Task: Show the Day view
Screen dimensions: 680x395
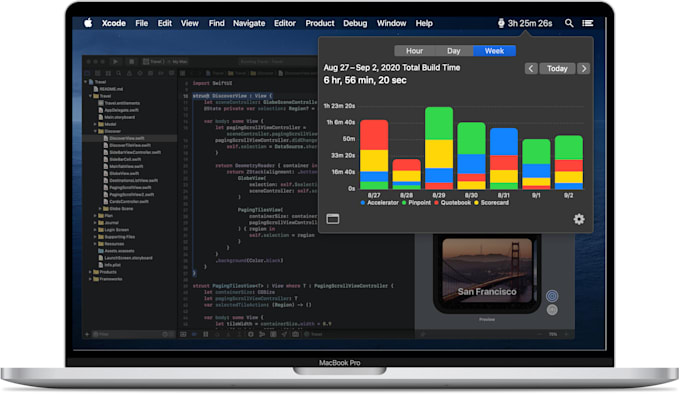Action: (x=454, y=51)
